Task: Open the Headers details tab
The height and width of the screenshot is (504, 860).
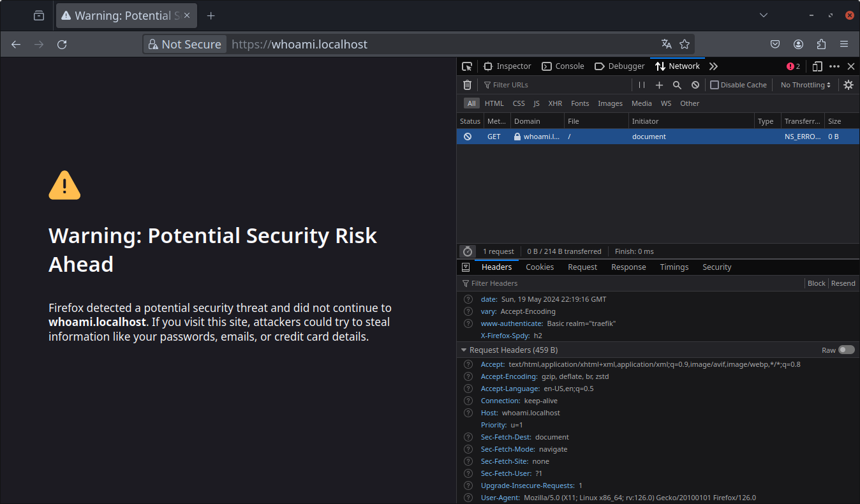Action: point(496,267)
